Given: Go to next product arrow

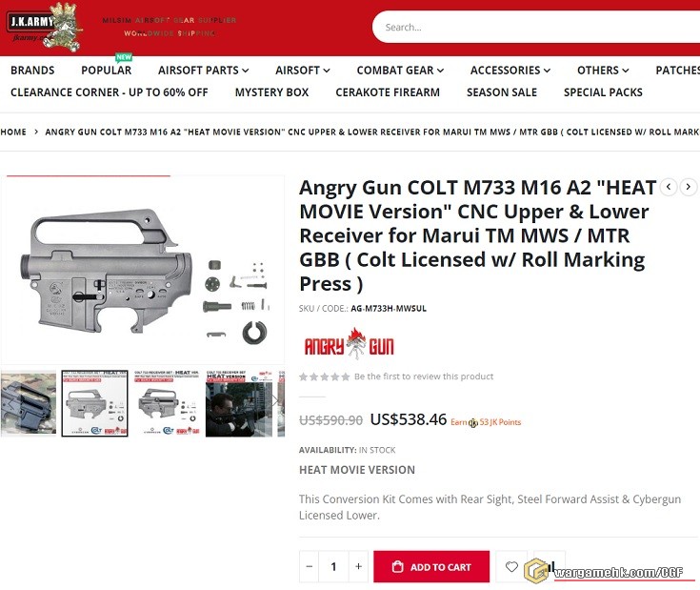Looking at the screenshot, I should click(x=688, y=187).
